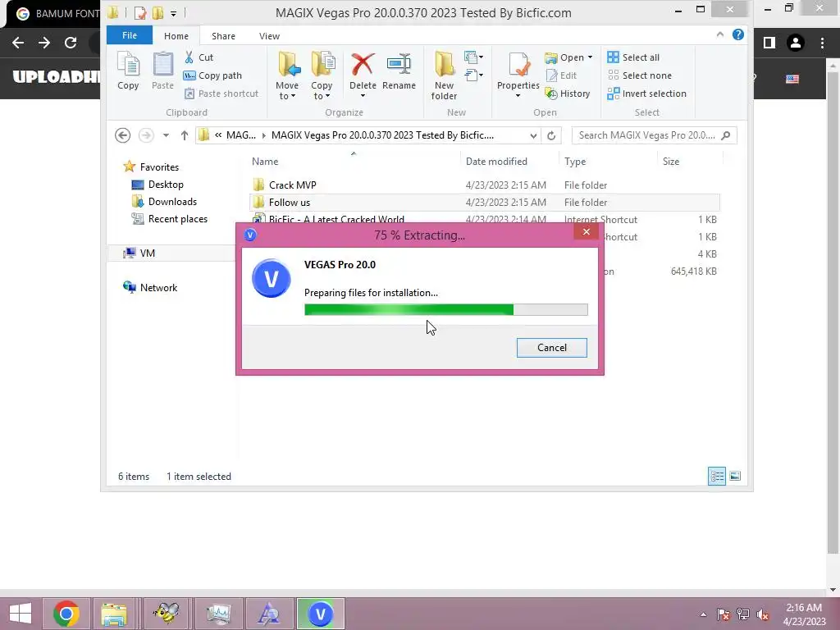This screenshot has width=840, height=630.
Task: Cut the selected item with scissors icon
Action: (199, 57)
